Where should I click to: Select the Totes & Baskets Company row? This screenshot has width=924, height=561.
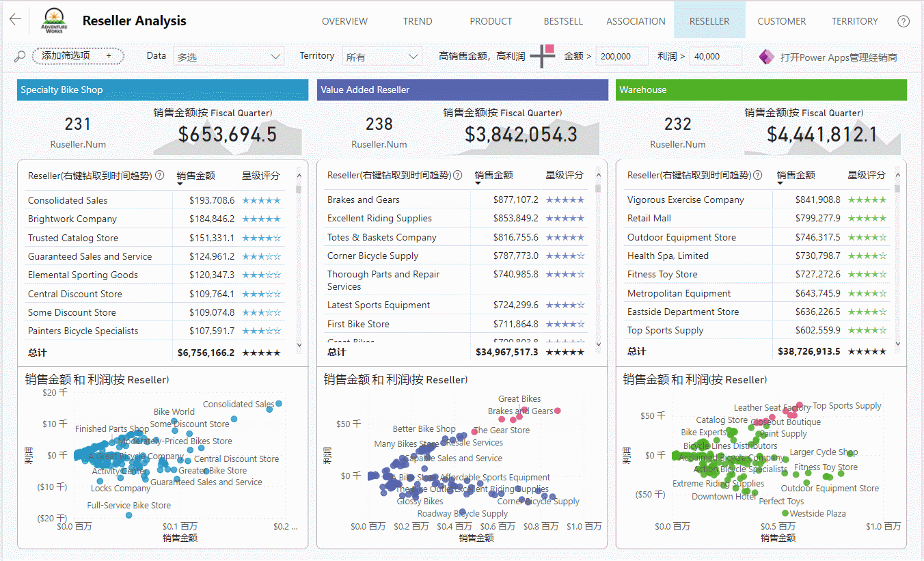(456, 237)
